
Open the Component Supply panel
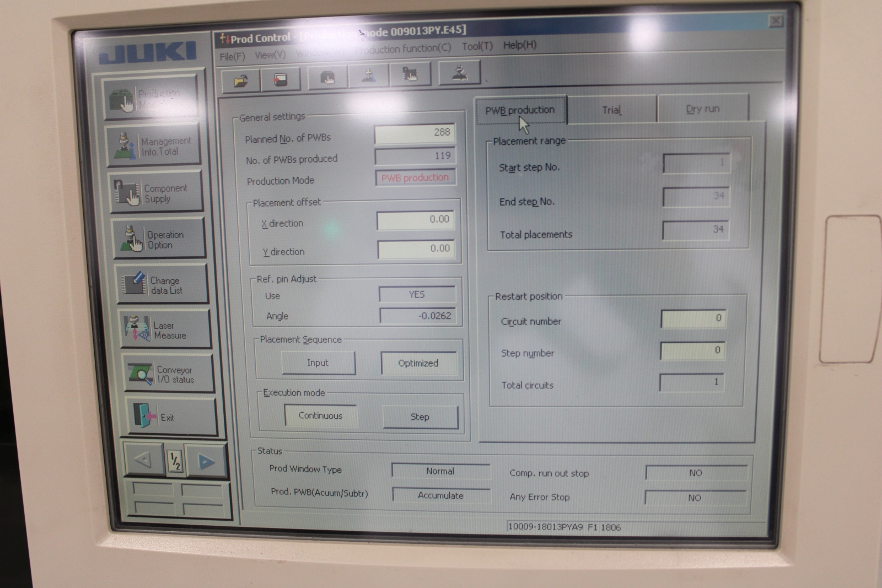(156, 193)
